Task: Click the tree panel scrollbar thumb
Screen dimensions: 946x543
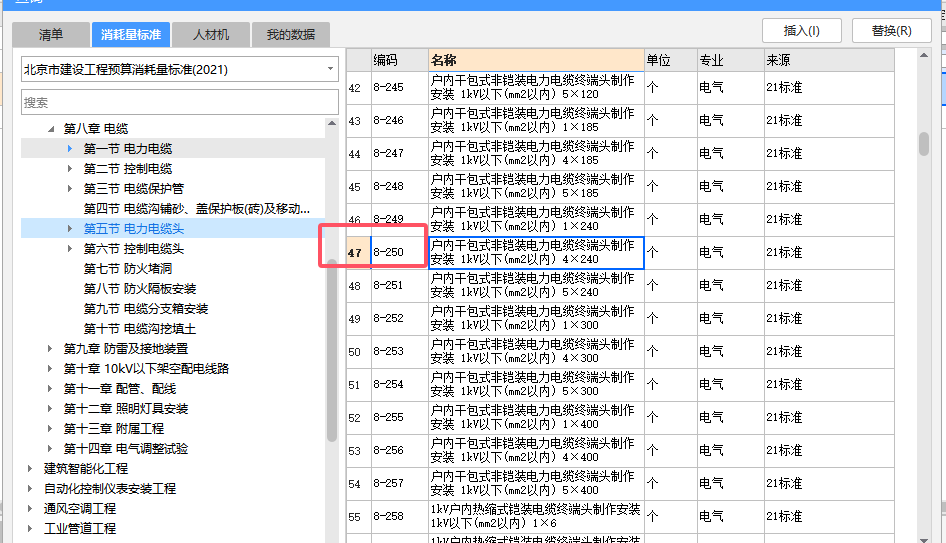Action: (332, 350)
